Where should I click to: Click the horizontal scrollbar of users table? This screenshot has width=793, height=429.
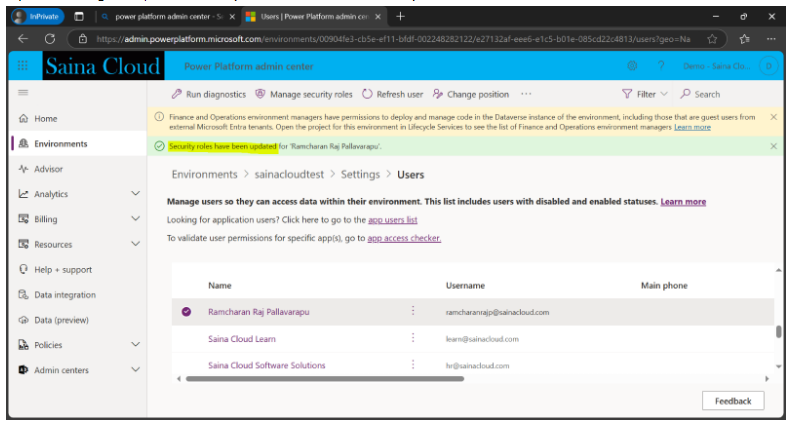pyautogui.click(x=325, y=378)
